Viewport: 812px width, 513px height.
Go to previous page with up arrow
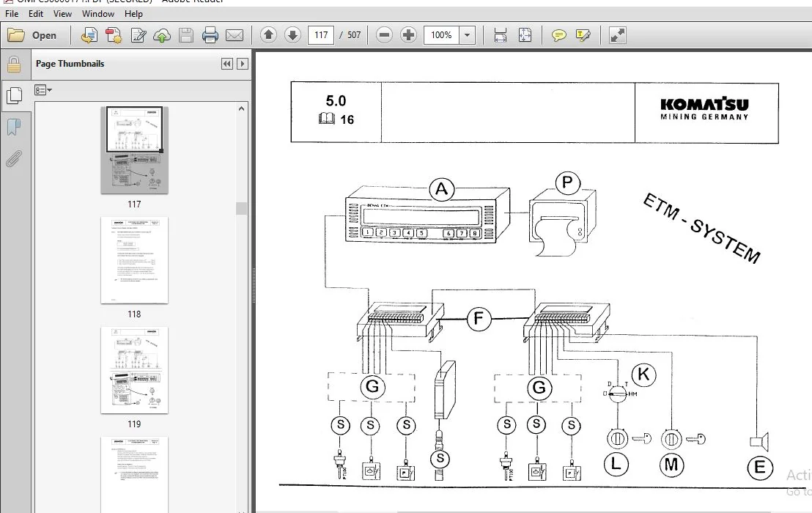coord(268,35)
